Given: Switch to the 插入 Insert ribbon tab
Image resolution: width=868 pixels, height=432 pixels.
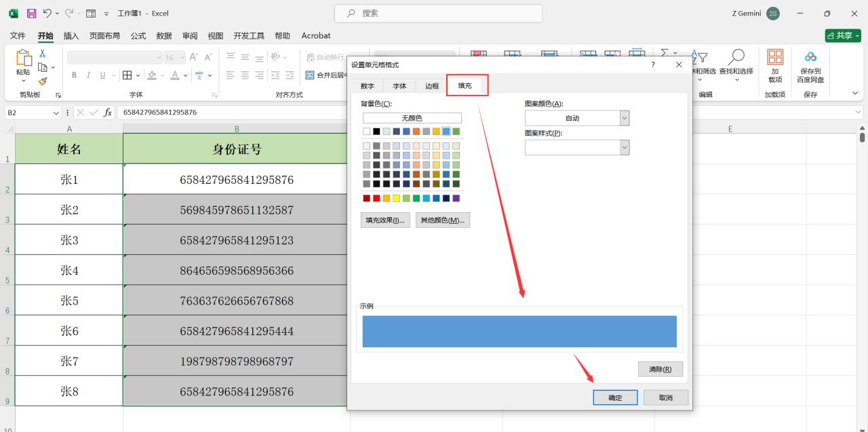Looking at the screenshot, I should (71, 35).
